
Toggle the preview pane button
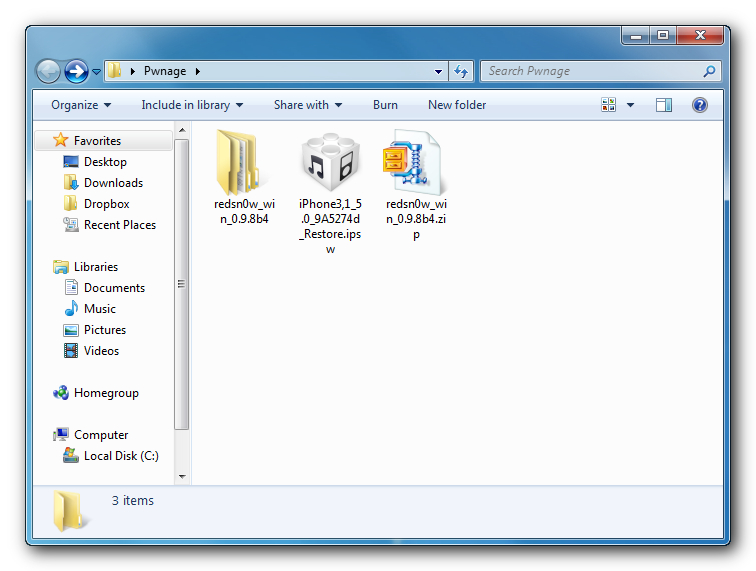pos(664,105)
